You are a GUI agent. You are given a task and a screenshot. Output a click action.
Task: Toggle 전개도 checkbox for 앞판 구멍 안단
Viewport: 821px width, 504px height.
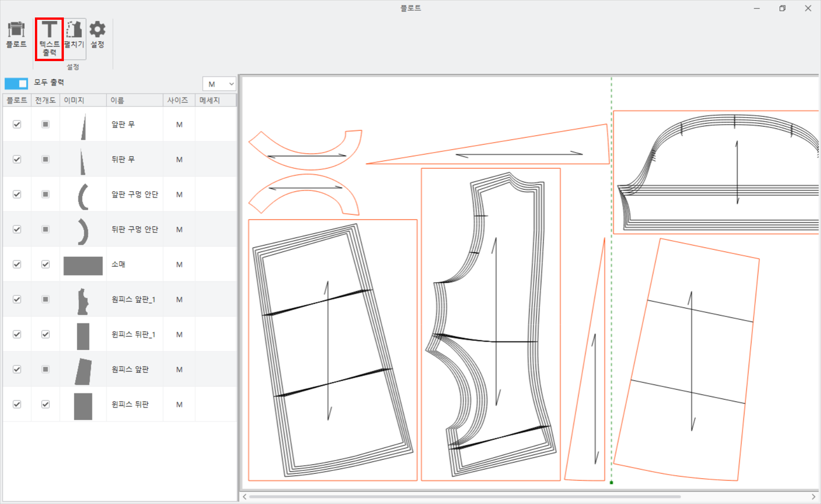(x=45, y=194)
